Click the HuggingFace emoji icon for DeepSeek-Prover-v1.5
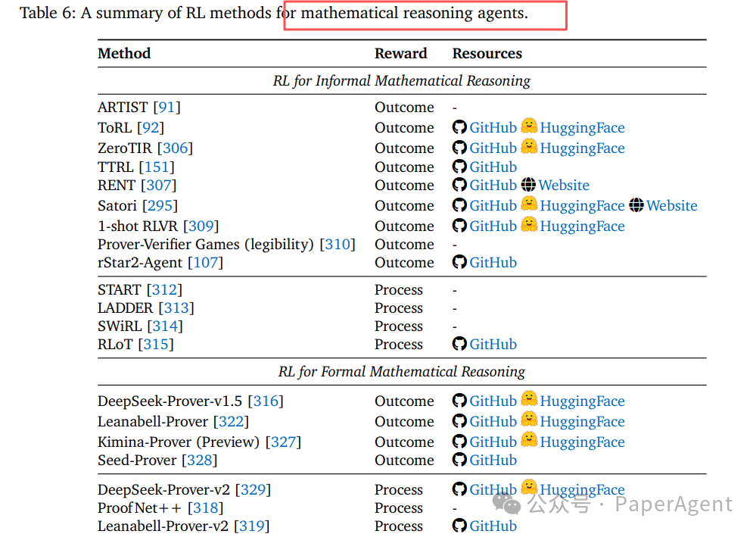The image size is (756, 534). (x=529, y=398)
